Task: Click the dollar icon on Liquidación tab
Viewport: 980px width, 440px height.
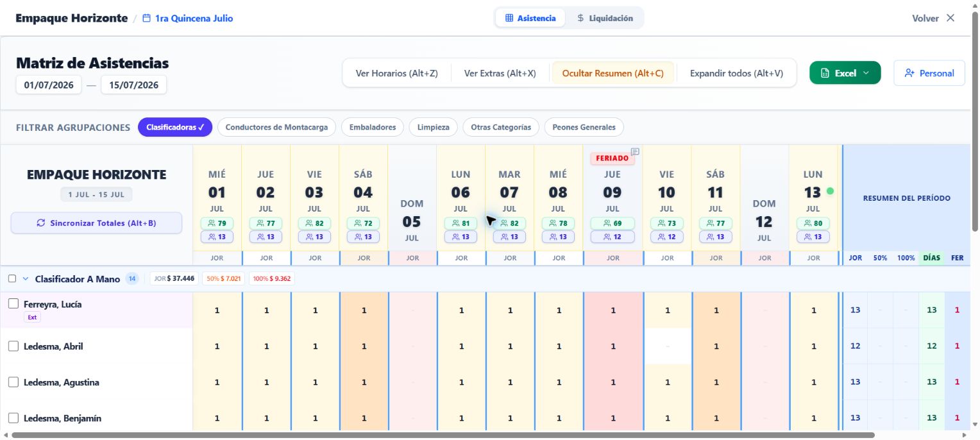Action: pos(580,18)
